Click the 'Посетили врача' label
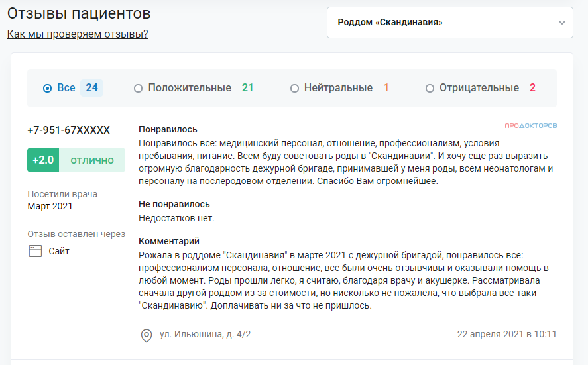 pos(62,194)
